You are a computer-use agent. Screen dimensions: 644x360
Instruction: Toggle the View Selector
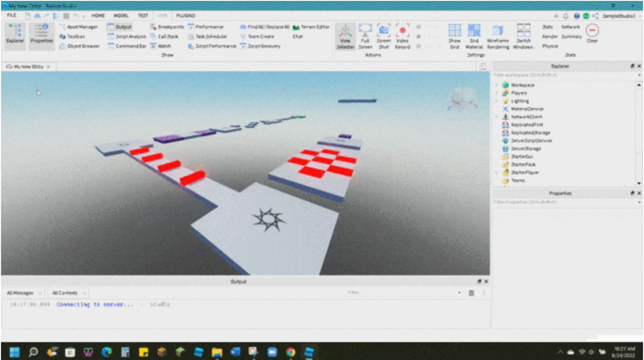(x=345, y=36)
